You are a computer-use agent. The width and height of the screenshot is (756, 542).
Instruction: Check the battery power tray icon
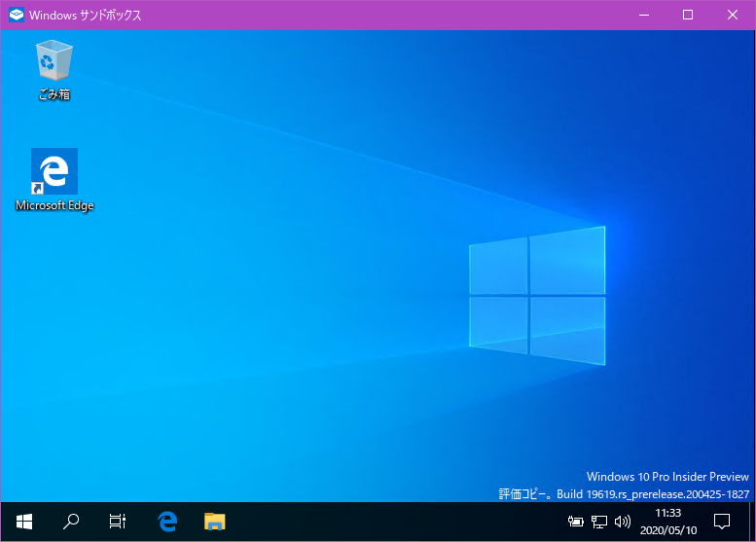coord(576,522)
